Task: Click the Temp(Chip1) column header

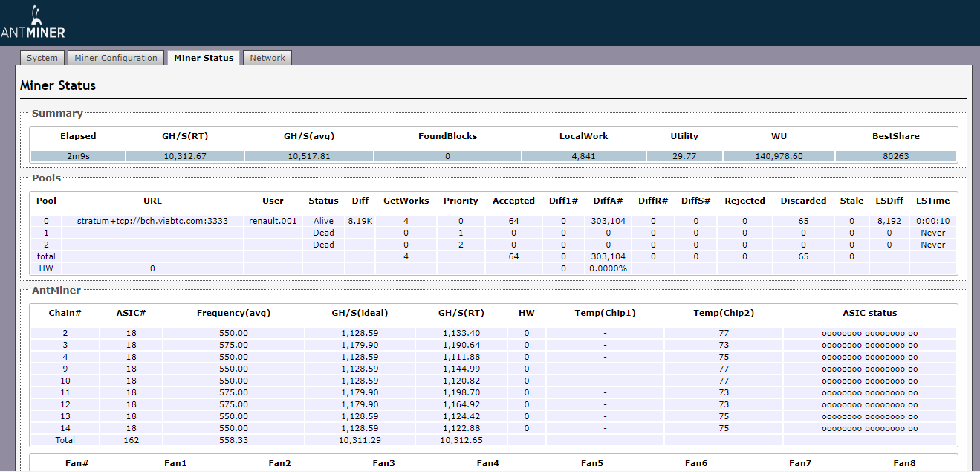Action: (605, 313)
